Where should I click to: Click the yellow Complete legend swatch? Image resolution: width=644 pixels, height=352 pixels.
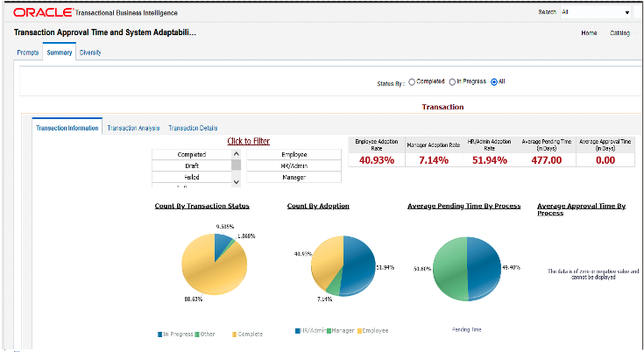pos(235,334)
